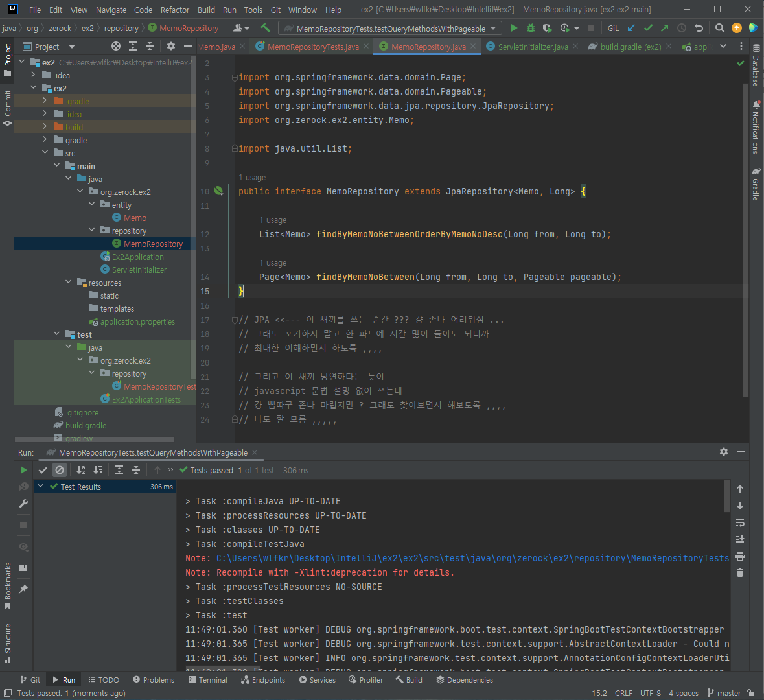Image resolution: width=764 pixels, height=700 pixels.
Task: Switch to ServletInitializer.java tab
Action: [533, 47]
